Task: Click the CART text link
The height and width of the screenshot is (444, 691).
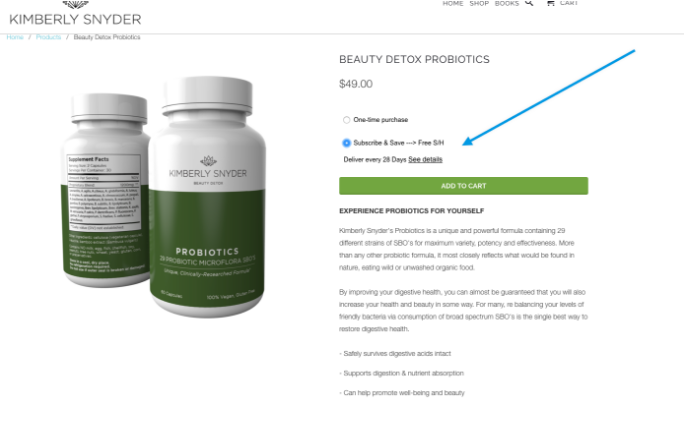Action: pos(568,3)
